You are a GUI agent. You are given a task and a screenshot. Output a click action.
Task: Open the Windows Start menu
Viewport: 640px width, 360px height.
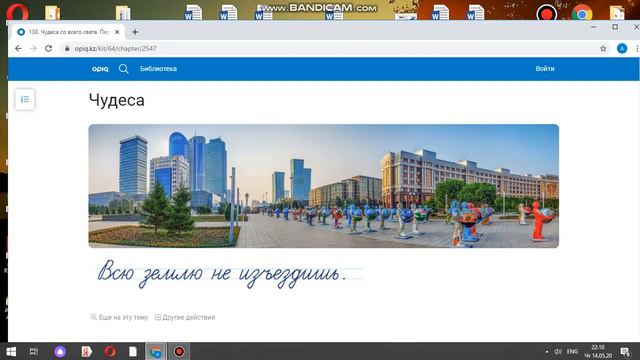point(11,351)
